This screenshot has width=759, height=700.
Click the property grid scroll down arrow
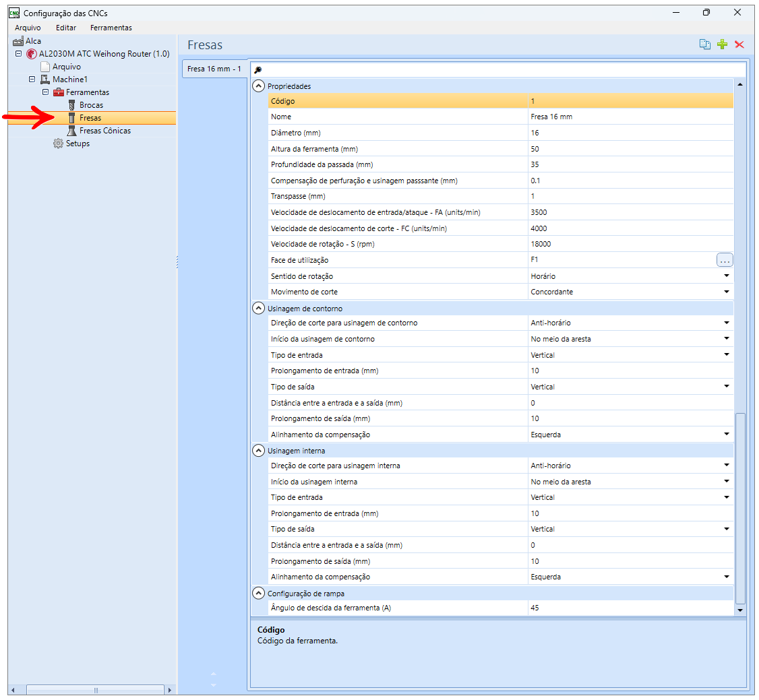[739, 610]
